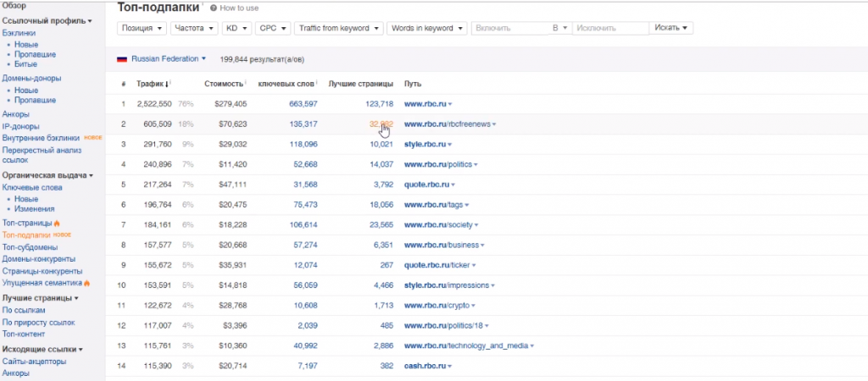Open the Russian Federation country selector
This screenshot has height=381, width=868.
(x=169, y=58)
